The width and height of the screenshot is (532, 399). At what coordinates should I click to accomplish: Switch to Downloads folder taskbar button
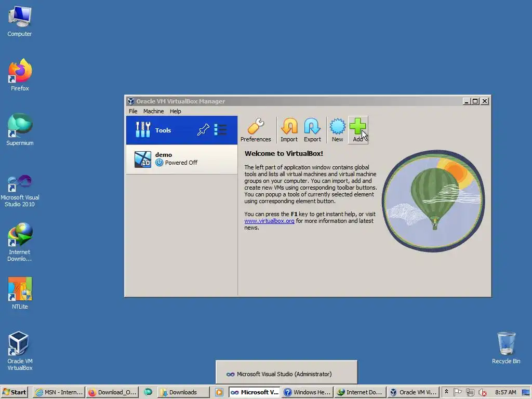pos(183,392)
